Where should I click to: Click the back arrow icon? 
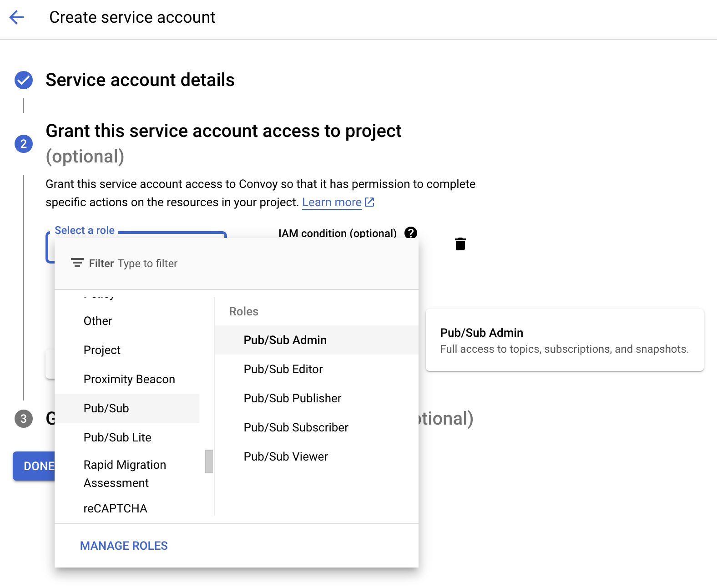click(17, 18)
